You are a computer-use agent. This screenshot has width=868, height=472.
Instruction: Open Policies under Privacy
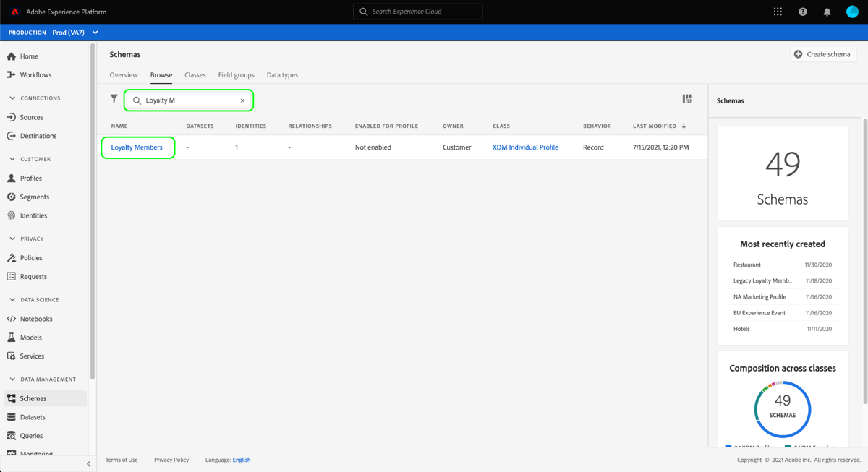[32, 257]
